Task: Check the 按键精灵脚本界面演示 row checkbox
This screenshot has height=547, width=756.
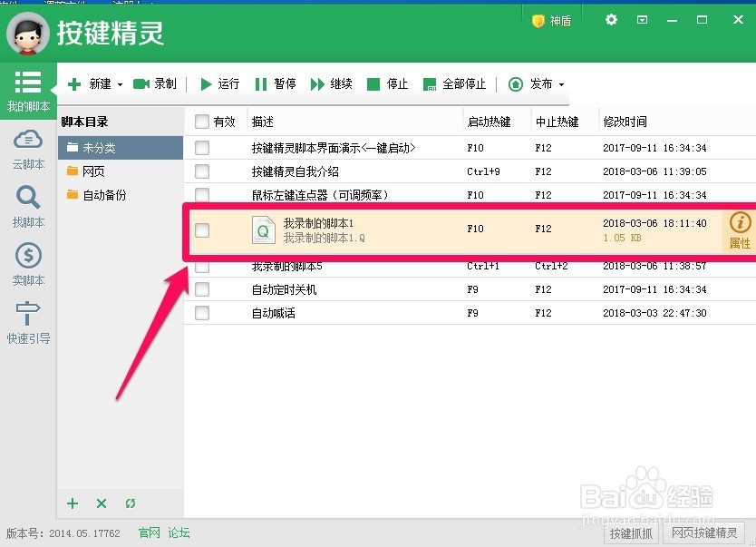Action: click(202, 148)
